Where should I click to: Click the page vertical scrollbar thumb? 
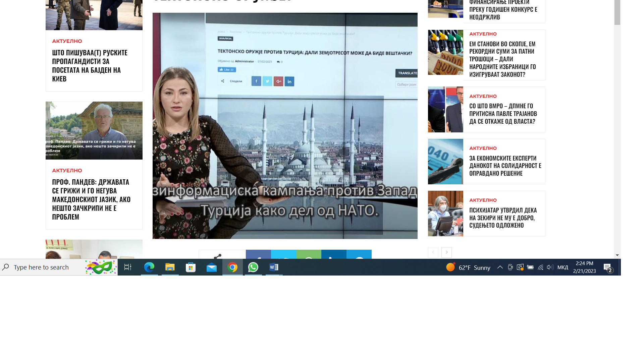617,12
